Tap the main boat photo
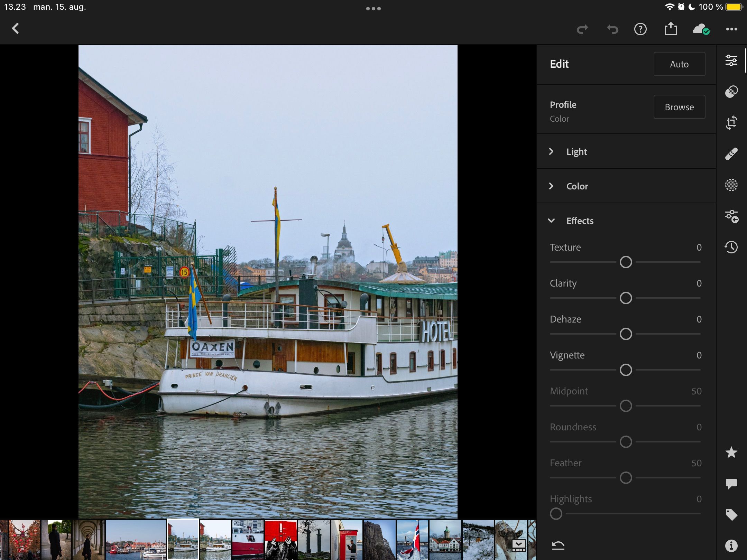The image size is (747, 560). (x=268, y=281)
